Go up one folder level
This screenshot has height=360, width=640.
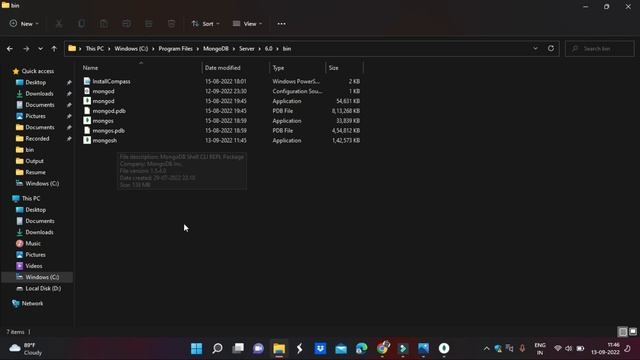(54, 49)
